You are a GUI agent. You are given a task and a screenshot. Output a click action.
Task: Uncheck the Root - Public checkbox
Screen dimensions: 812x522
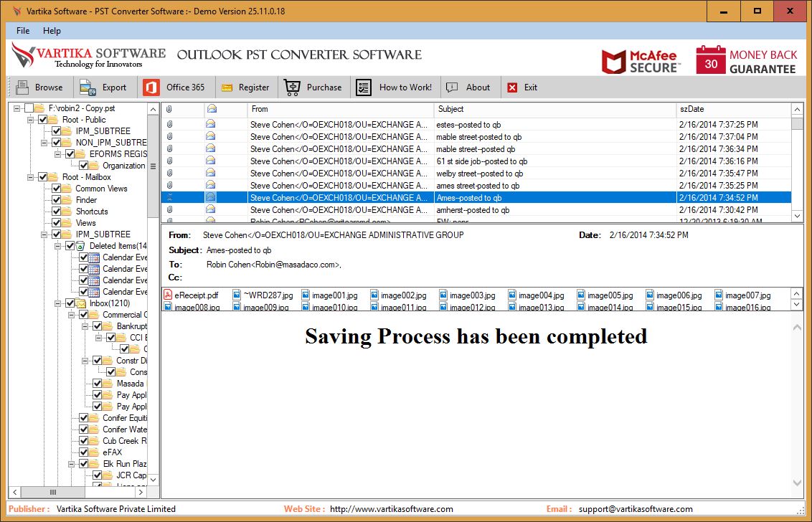(43, 120)
